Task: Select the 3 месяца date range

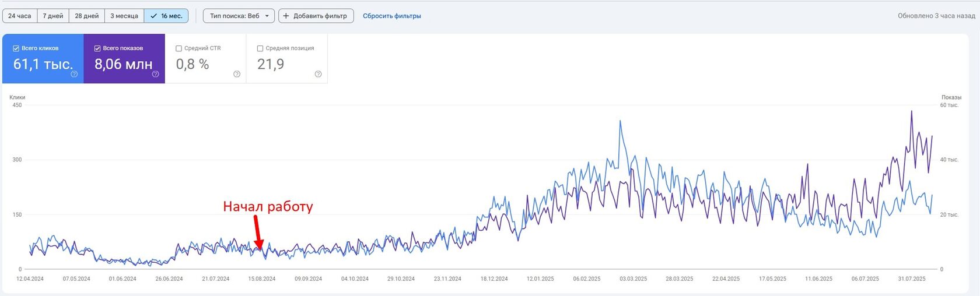Action: 124,16
